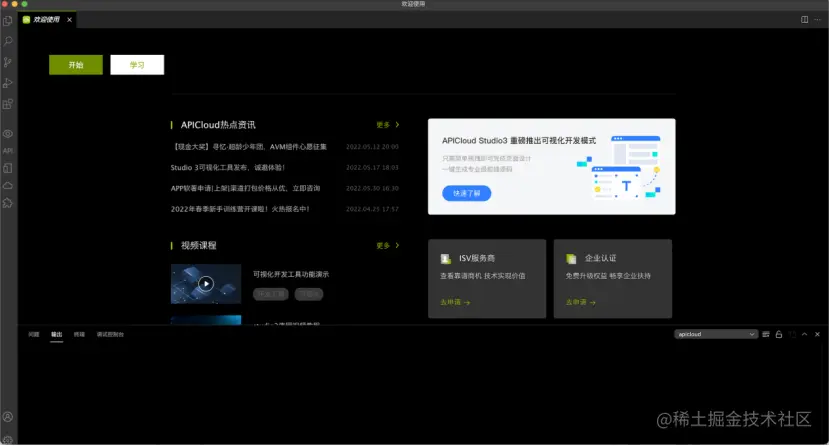The height and width of the screenshot is (446, 829).
Task: Switch to the 终端 panel tab
Action: (79, 334)
